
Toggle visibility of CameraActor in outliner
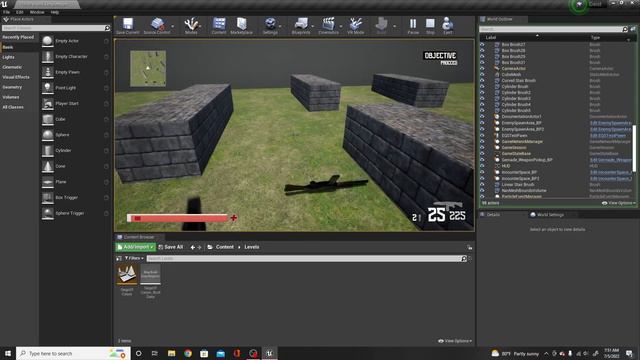pyautogui.click(x=482, y=69)
